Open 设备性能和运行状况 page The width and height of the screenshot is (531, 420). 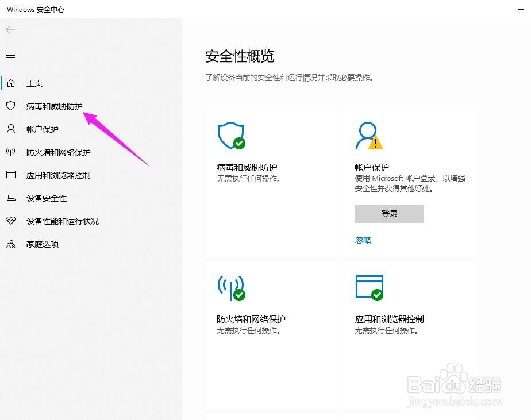pyautogui.click(x=61, y=221)
